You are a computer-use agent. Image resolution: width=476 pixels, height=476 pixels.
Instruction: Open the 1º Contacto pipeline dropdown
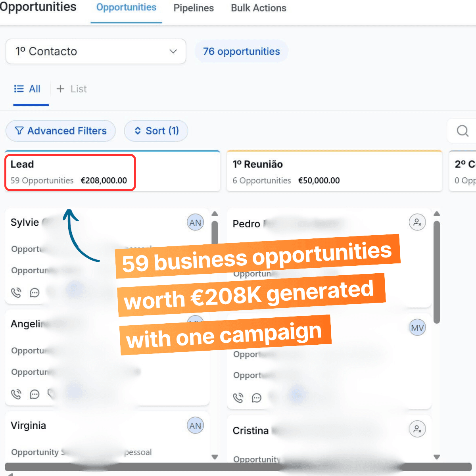(x=96, y=52)
